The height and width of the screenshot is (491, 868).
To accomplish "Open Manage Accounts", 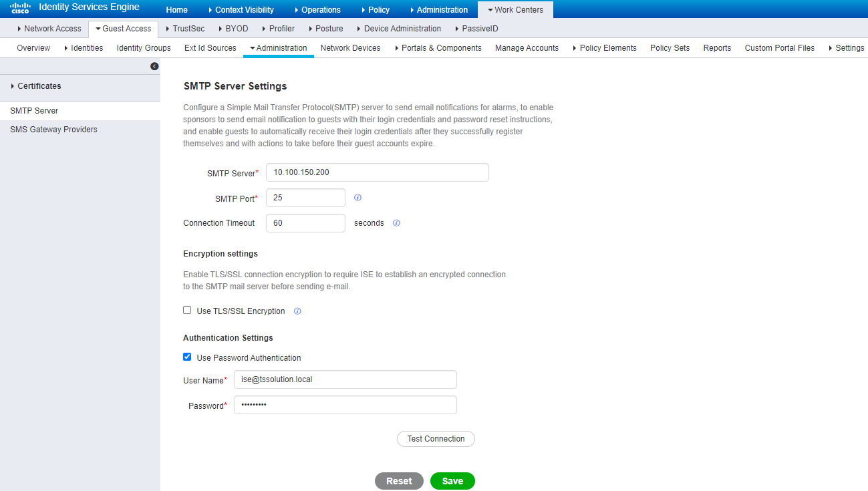I will click(x=527, y=48).
